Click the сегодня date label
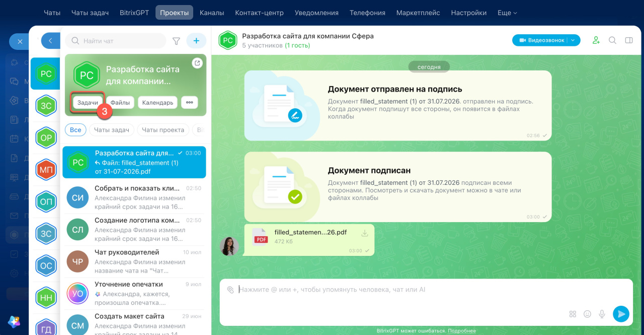The height and width of the screenshot is (335, 644). tap(429, 66)
